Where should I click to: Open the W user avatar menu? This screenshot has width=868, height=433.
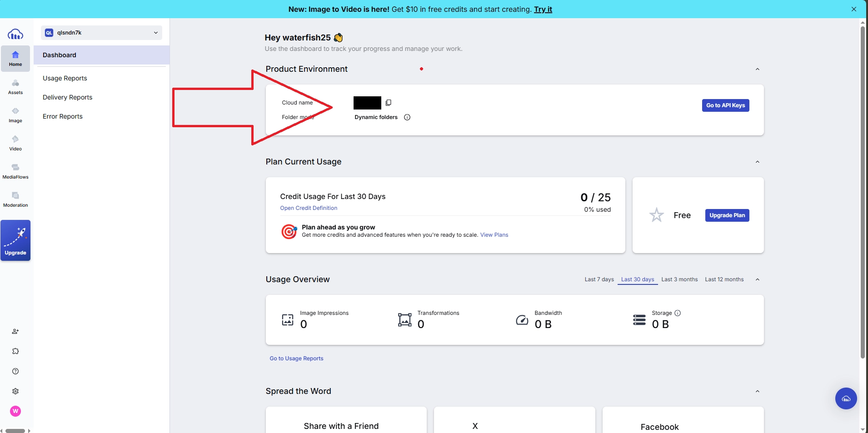[15, 411]
